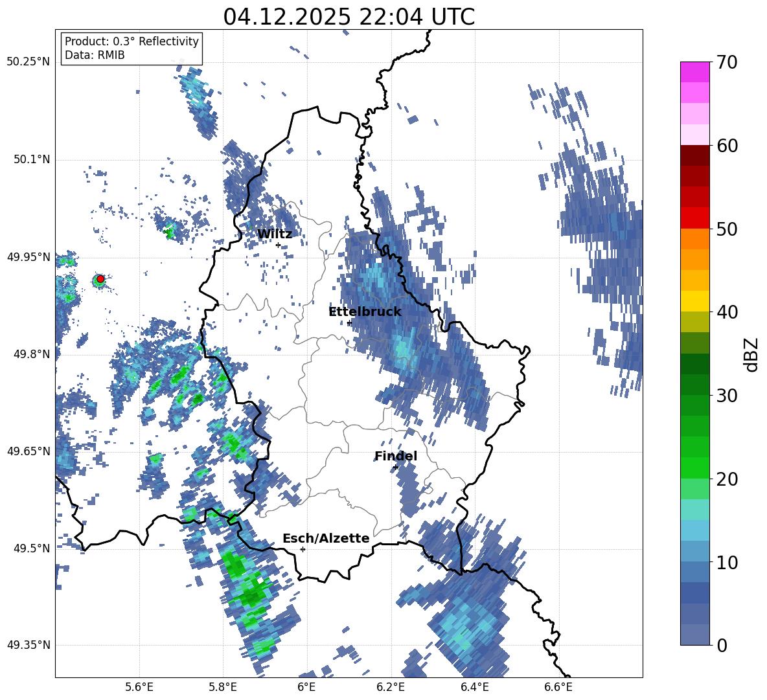The width and height of the screenshot is (767, 700).
Task: Pick the magenta swatch just below 70 dBZ
Action: tap(694, 73)
